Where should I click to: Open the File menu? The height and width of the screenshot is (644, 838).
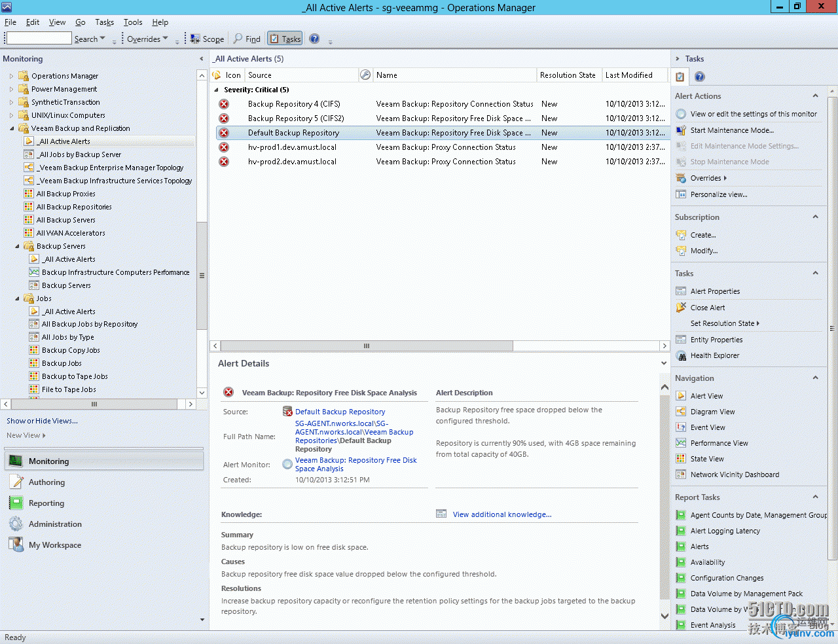(x=10, y=22)
